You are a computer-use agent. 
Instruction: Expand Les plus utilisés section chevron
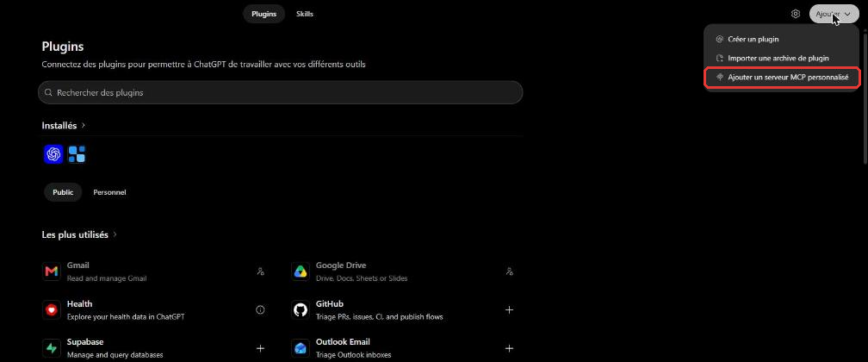click(115, 234)
